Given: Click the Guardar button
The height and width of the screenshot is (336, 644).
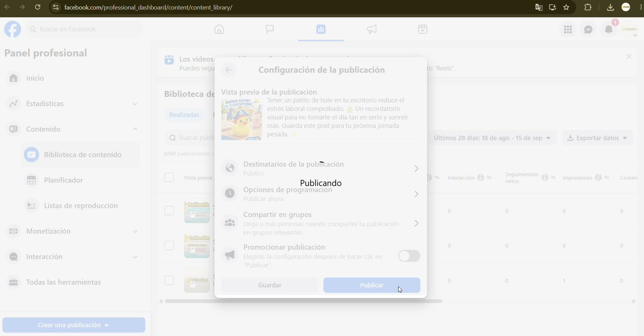Looking at the screenshot, I should (270, 285).
